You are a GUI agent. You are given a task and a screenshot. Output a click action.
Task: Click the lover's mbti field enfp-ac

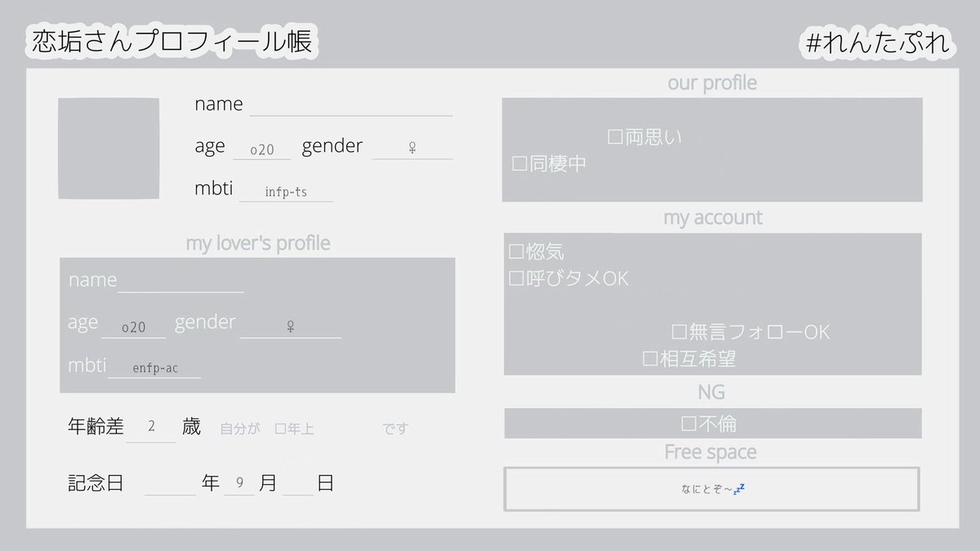[154, 368]
